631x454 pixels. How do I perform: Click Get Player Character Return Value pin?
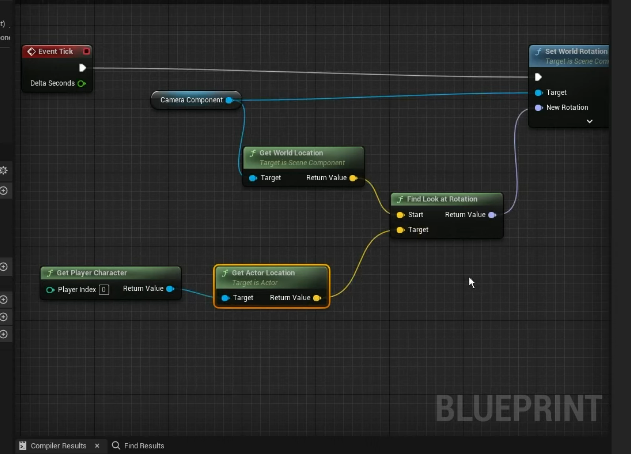click(x=170, y=290)
